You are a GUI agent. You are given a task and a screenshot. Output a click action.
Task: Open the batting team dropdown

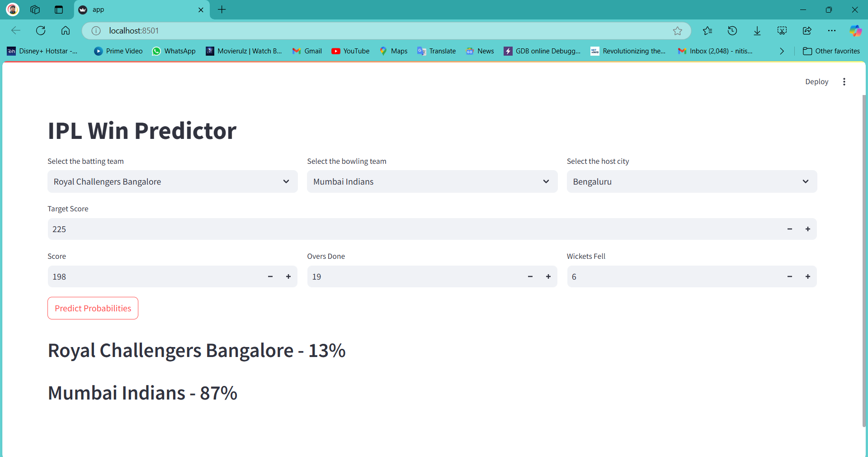pyautogui.click(x=173, y=181)
